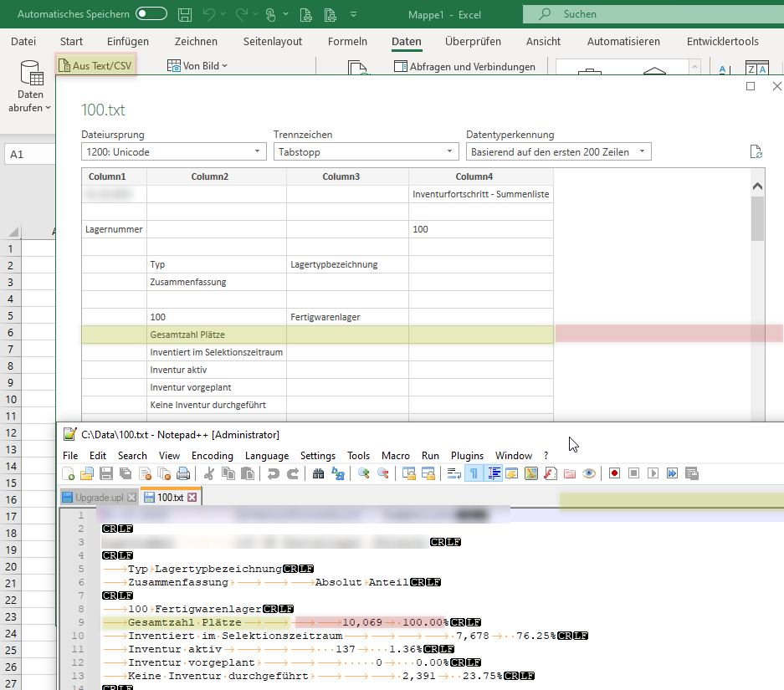Click the scroll up arrow of preview table
The height and width of the screenshot is (690, 784).
click(757, 186)
